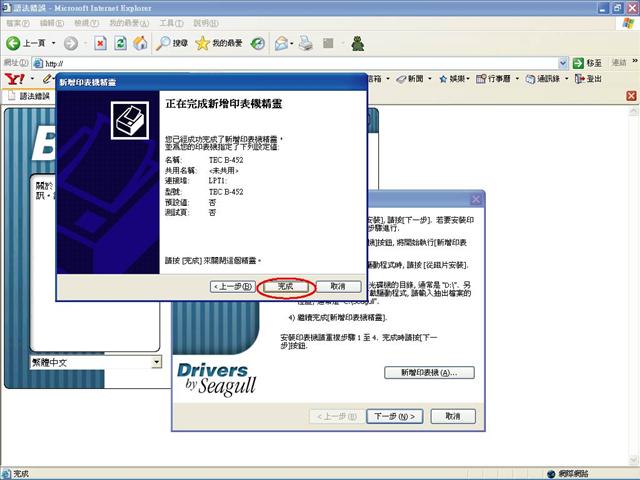The width and height of the screenshot is (640, 480).
Task: Open the Search (搜尋) toolbar button
Action: pos(172,43)
